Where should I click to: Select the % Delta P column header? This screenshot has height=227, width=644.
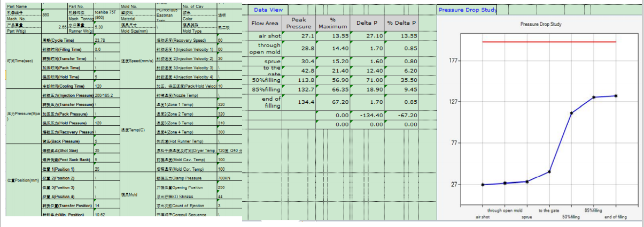click(x=401, y=23)
